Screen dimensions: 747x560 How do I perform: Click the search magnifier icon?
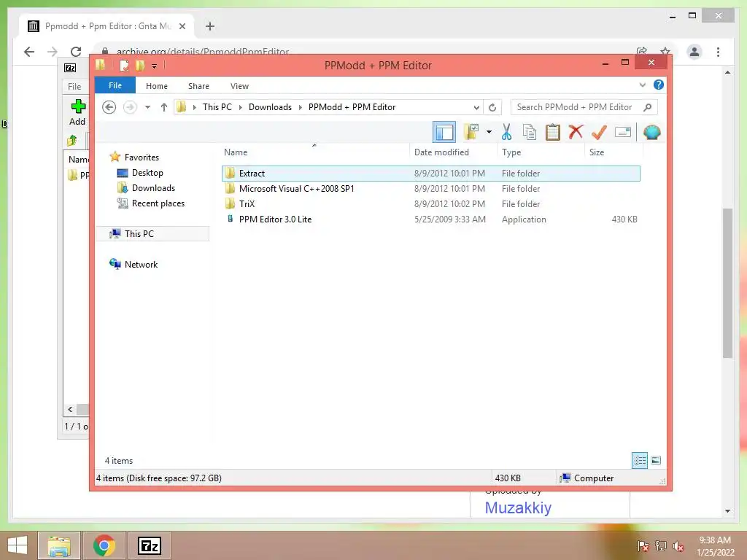[648, 107]
